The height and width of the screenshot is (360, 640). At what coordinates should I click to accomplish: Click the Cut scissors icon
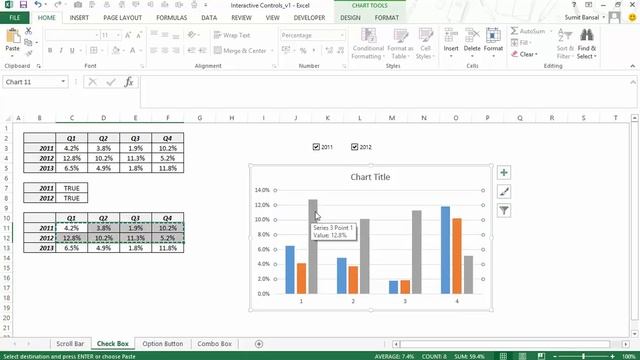(28, 31)
